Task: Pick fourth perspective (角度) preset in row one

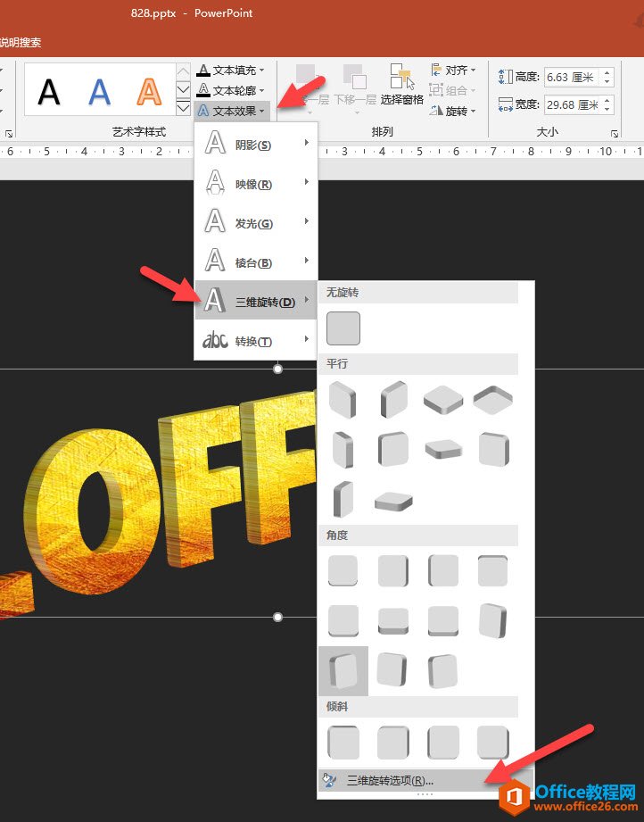Action: click(492, 570)
